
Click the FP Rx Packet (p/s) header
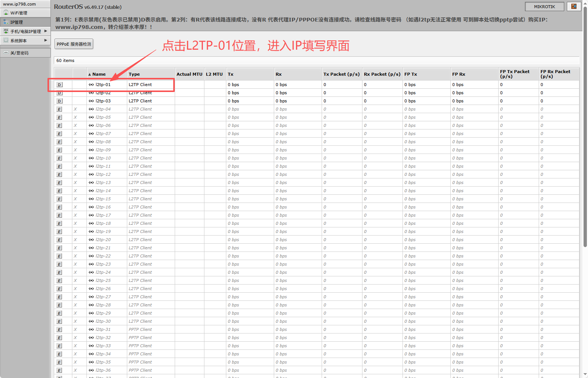559,74
